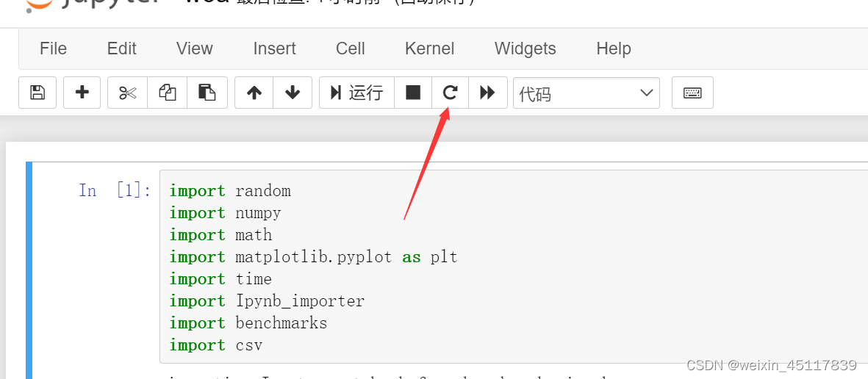Click the 'import math' code line

tap(221, 235)
